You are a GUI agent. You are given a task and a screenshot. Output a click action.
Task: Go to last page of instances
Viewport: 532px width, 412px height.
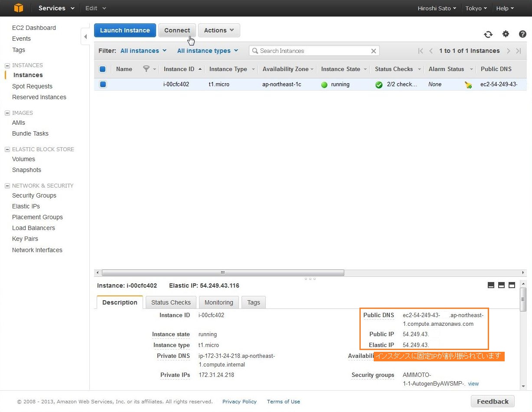(x=519, y=51)
